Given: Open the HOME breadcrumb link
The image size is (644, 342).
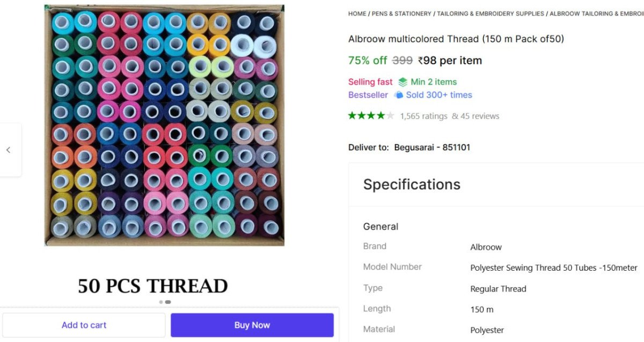Looking at the screenshot, I should coord(357,13).
